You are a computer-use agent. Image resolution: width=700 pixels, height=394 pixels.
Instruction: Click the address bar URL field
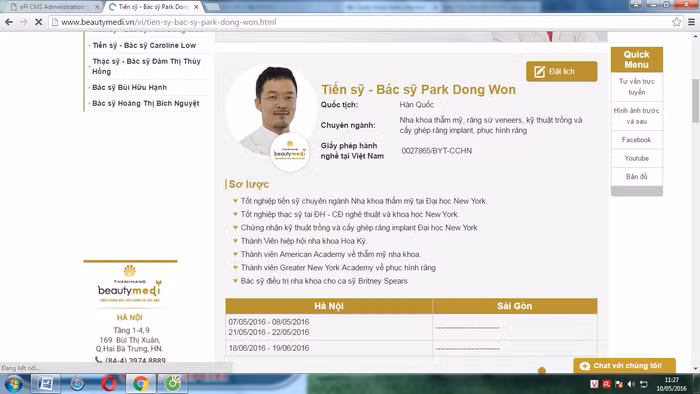pyautogui.click(x=357, y=22)
